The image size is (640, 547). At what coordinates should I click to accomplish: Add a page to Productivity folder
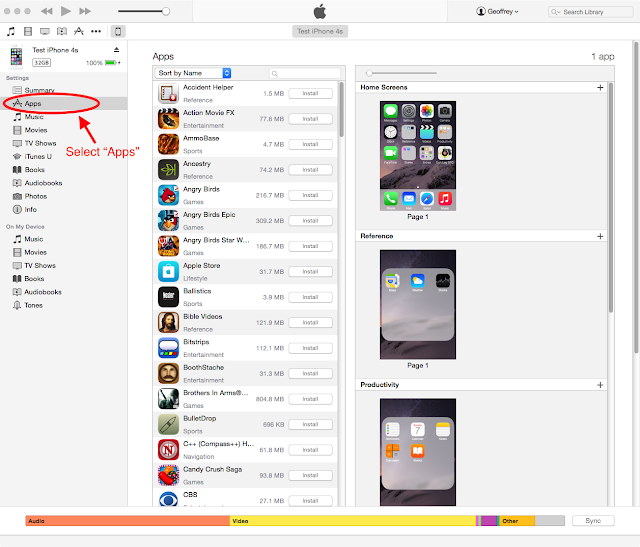coord(600,385)
